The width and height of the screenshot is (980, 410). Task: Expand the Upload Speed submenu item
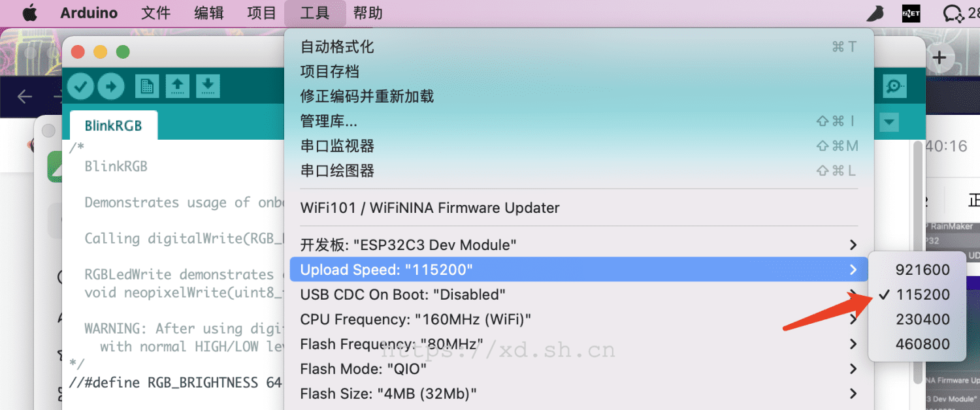579,270
